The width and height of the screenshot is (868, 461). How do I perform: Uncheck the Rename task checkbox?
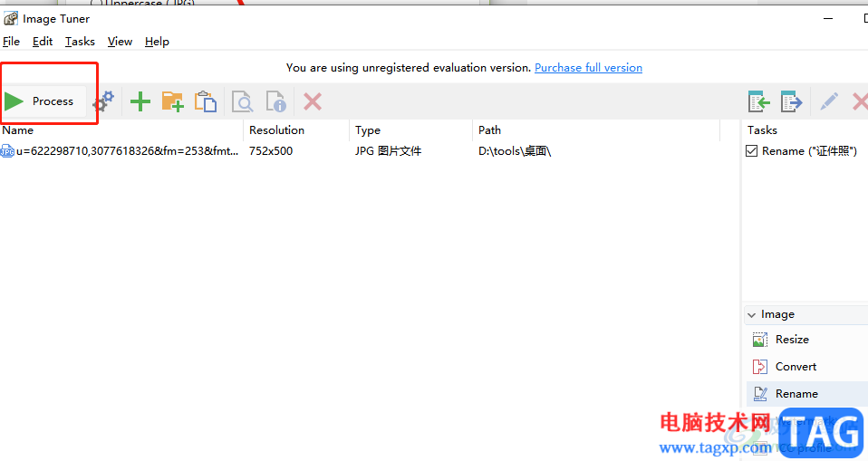point(751,151)
